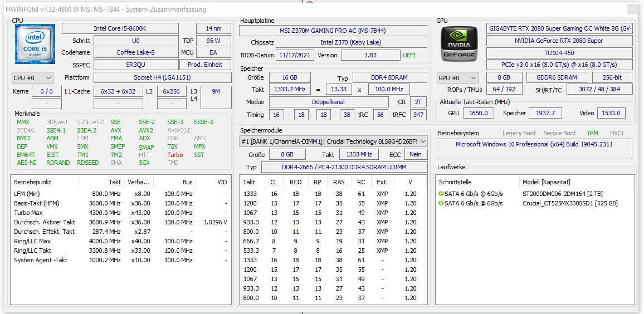Click the memory size 16 GB field
This screenshot has height=314, width=644.
[x=290, y=77]
